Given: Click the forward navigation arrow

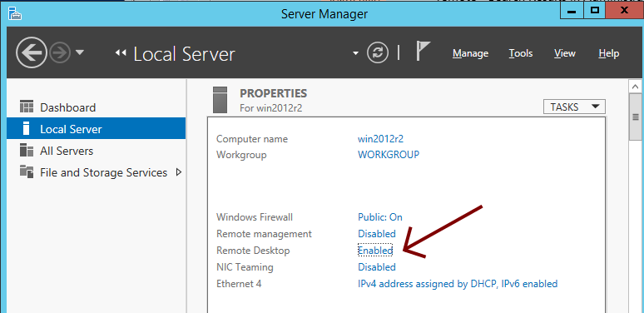Looking at the screenshot, I should pyautogui.click(x=61, y=52).
